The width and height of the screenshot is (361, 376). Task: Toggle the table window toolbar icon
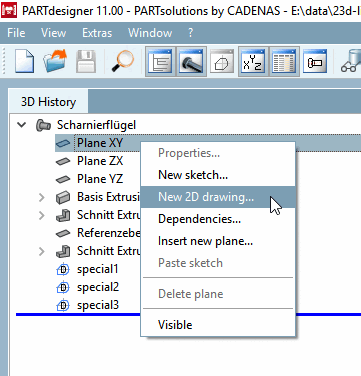[284, 62]
